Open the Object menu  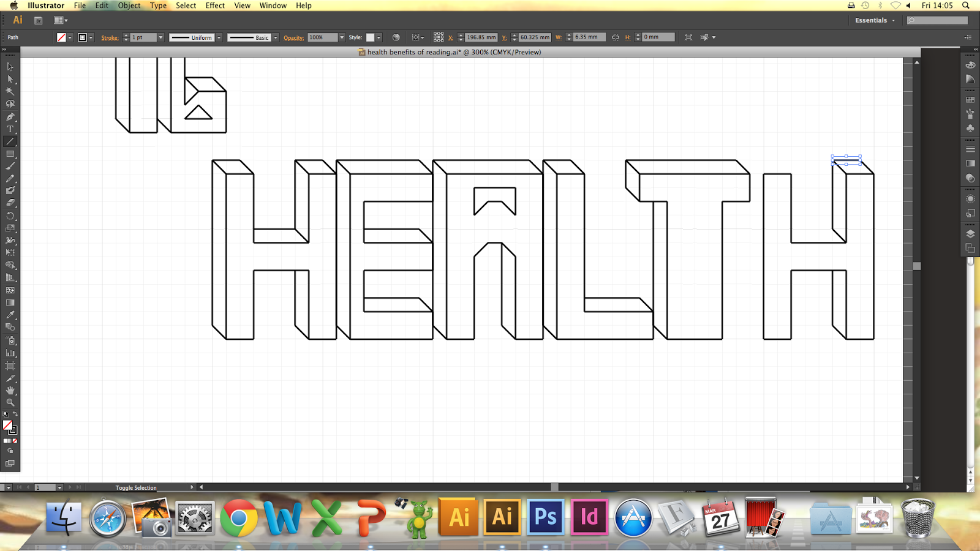click(129, 6)
